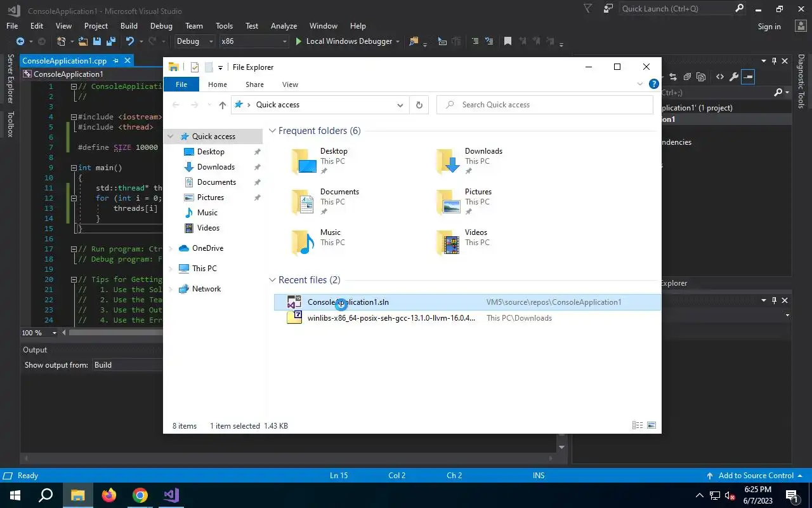The image size is (812, 508).
Task: Click File Explorer blue File tab
Action: pyautogui.click(x=181, y=84)
